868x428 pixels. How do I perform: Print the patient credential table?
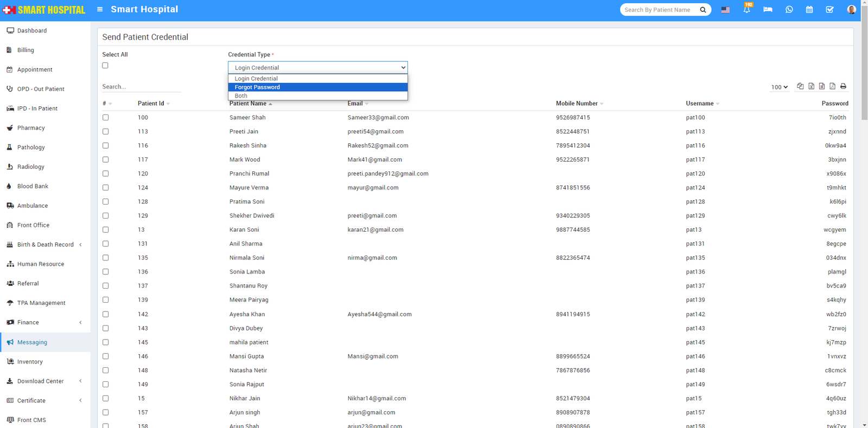point(843,86)
